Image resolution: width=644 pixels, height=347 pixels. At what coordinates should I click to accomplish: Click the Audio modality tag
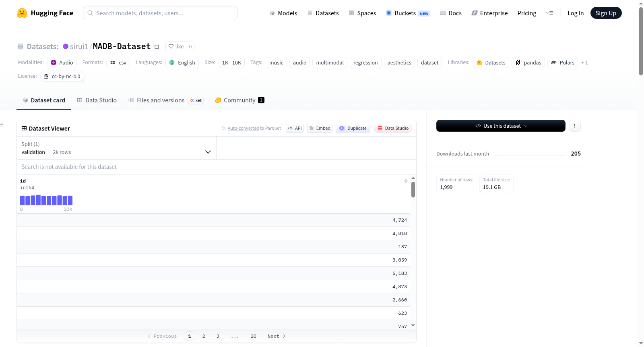(62, 62)
